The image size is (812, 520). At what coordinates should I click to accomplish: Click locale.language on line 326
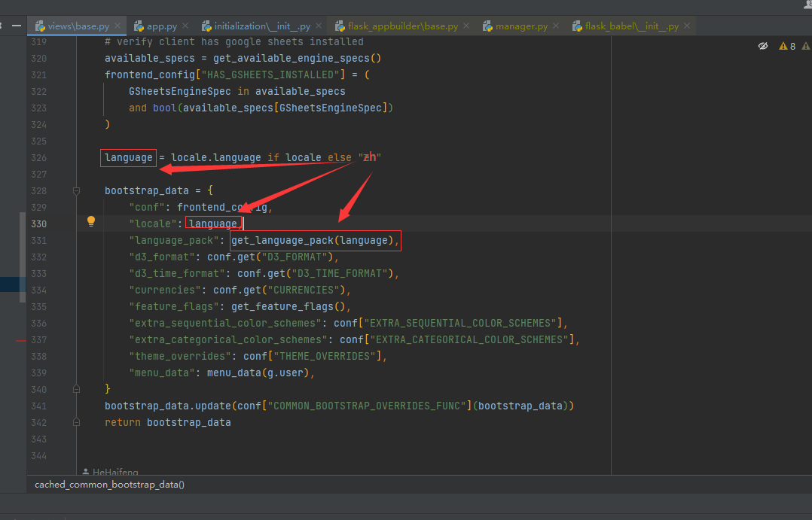pos(216,158)
